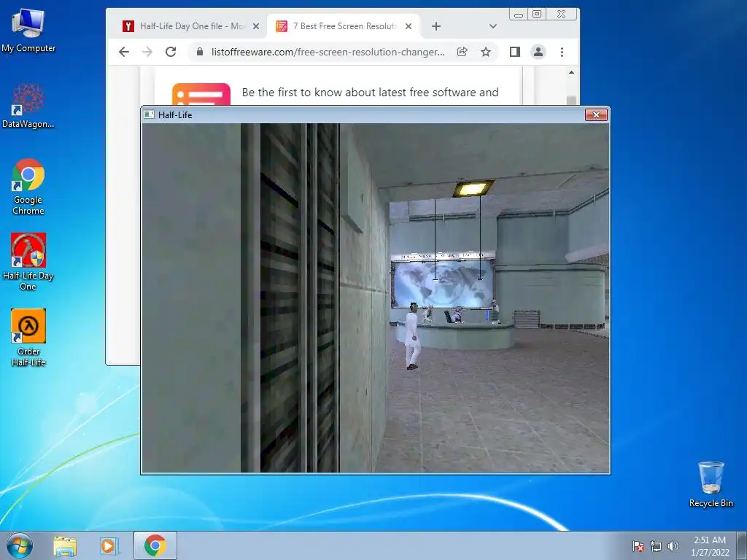Open the volume speaker tray icon

[x=673, y=546]
